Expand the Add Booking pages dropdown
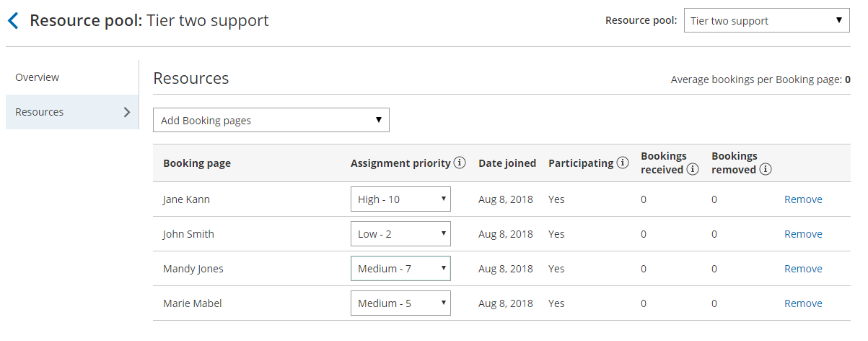This screenshot has width=868, height=341. [x=271, y=121]
